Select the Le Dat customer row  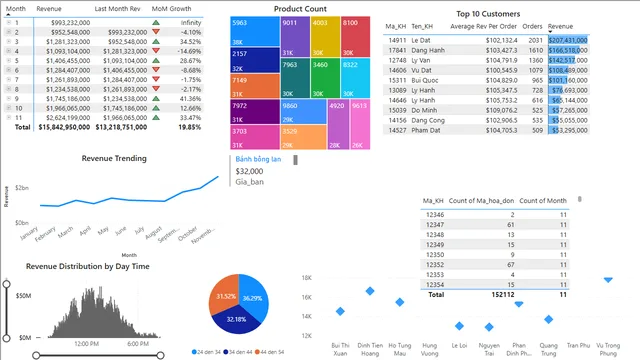click(x=486, y=40)
